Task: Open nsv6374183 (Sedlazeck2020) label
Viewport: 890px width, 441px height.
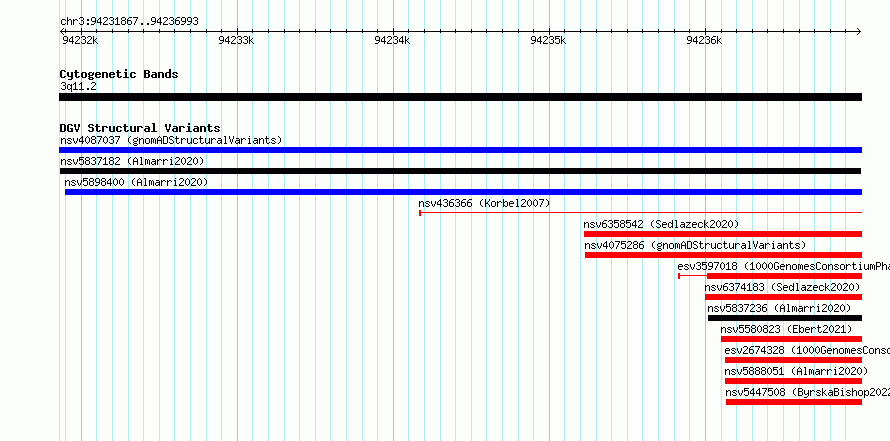Action: tap(783, 287)
